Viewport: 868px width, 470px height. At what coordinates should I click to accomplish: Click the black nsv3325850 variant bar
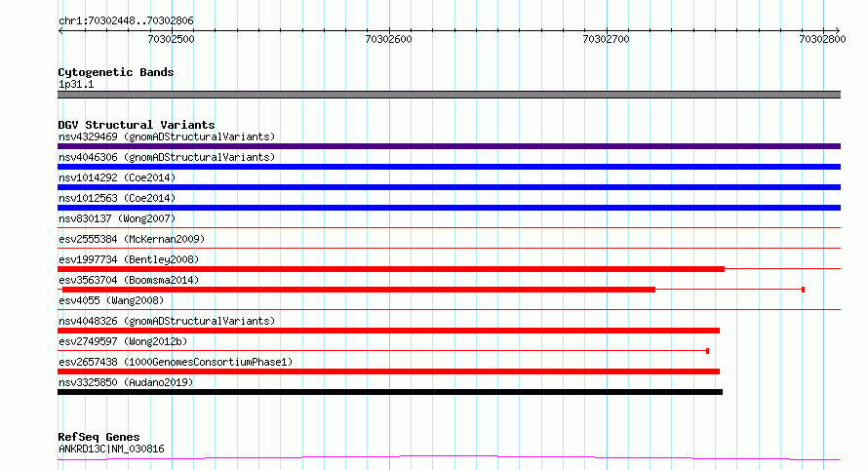pyautogui.click(x=390, y=392)
